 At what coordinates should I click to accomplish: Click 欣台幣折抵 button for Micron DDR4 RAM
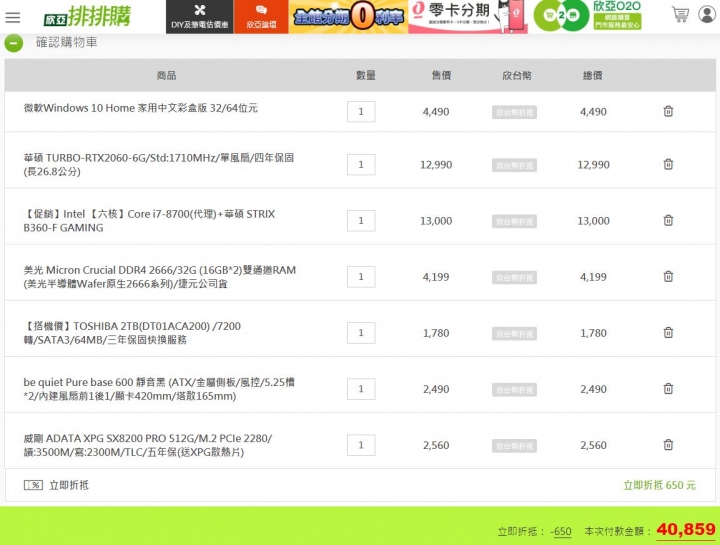click(x=514, y=278)
